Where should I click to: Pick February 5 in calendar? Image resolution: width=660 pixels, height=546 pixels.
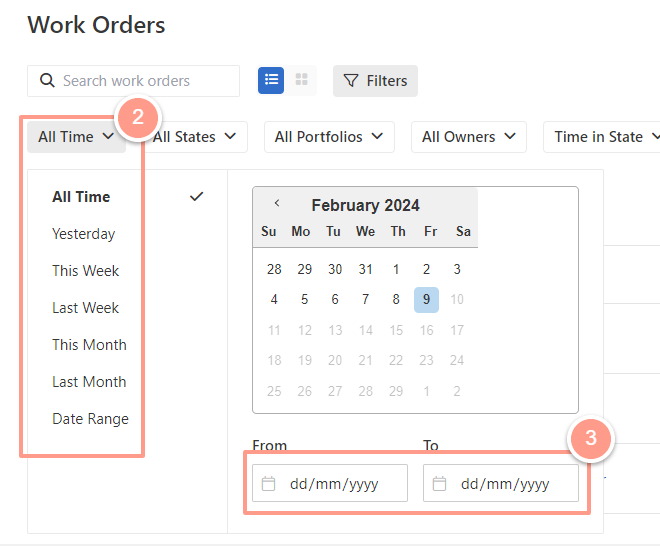pyautogui.click(x=304, y=300)
